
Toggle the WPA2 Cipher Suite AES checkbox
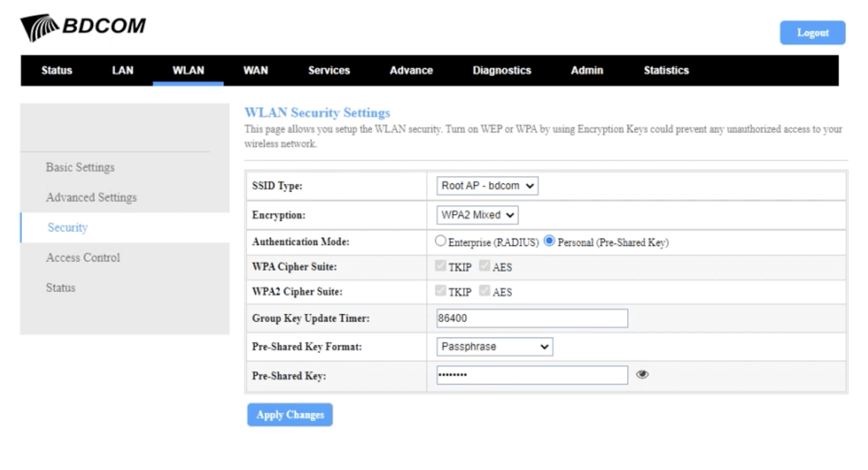click(484, 291)
